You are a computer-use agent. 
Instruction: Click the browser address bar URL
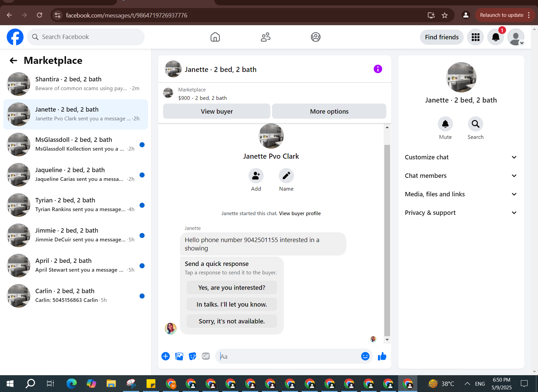(x=126, y=15)
